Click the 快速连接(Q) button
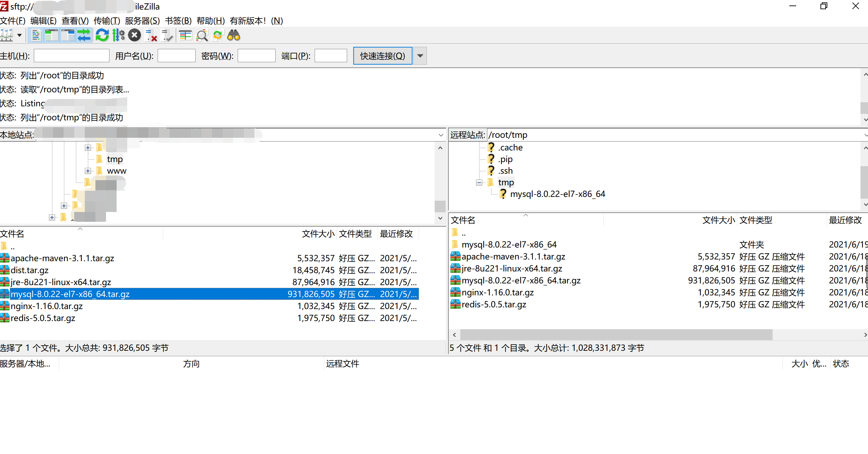Image resolution: width=868 pixels, height=454 pixels. click(x=382, y=56)
